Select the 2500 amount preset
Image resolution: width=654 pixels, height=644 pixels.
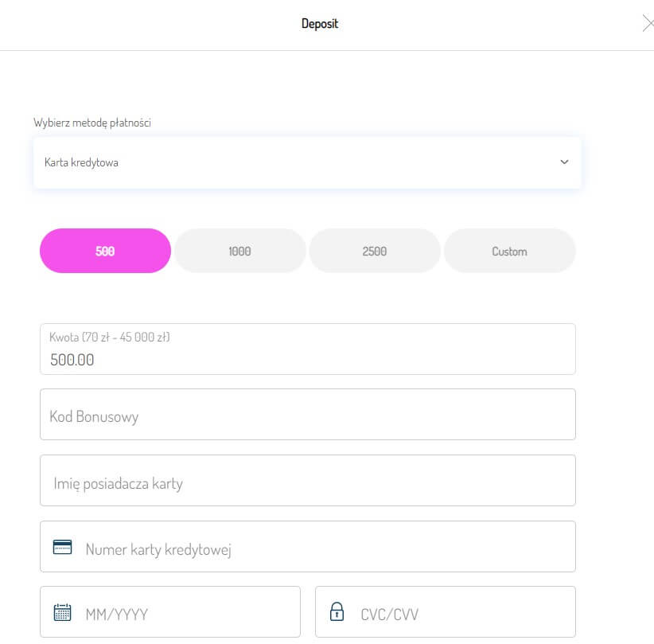[375, 251]
